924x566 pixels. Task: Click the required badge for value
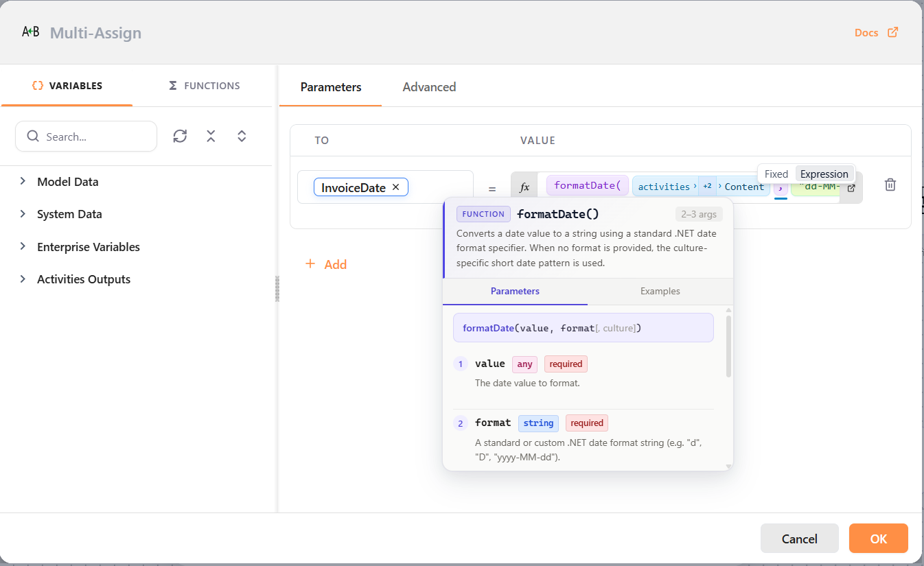tap(566, 364)
